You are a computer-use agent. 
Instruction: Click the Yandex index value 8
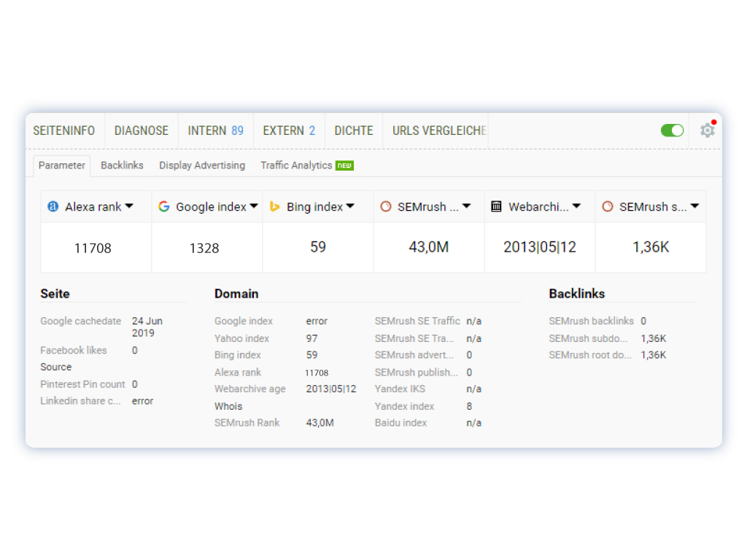coord(469,406)
